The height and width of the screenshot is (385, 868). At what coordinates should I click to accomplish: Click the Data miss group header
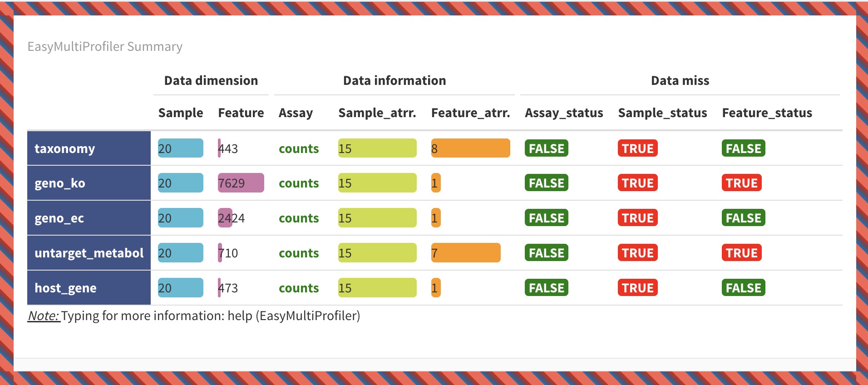coord(680,81)
